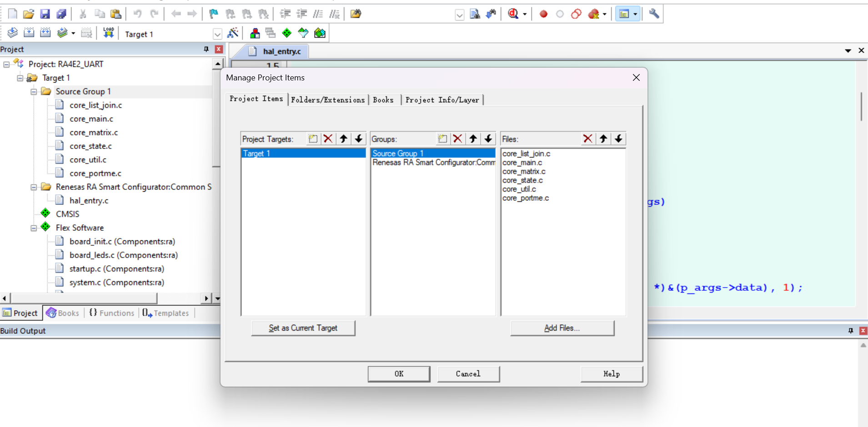
Task: Open debug session dropdown arrow
Action: click(x=525, y=14)
